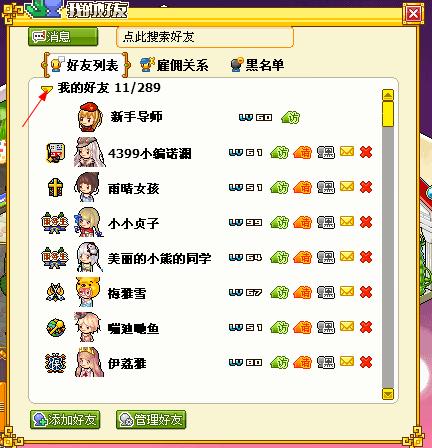This screenshot has height=448, width=432.
Task: Focus the 点此搜索好友 search field
Action: pyautogui.click(x=205, y=37)
